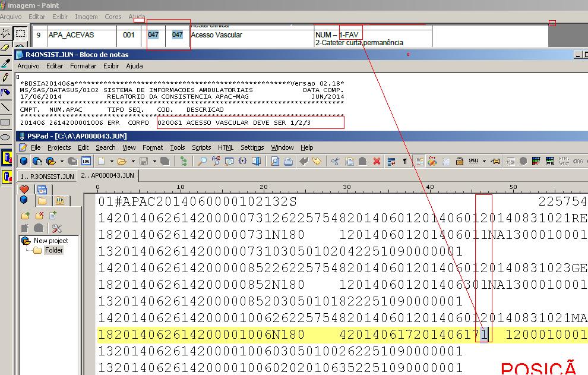Viewport: 588px width, 375px height.
Task: Toggle the read-only lock icon
Action: click(x=459, y=161)
